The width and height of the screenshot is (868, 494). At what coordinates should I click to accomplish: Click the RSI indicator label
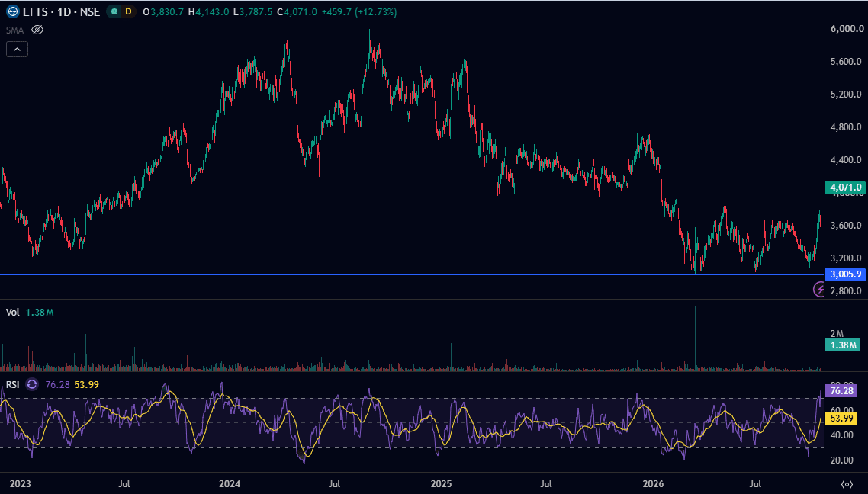click(x=12, y=384)
